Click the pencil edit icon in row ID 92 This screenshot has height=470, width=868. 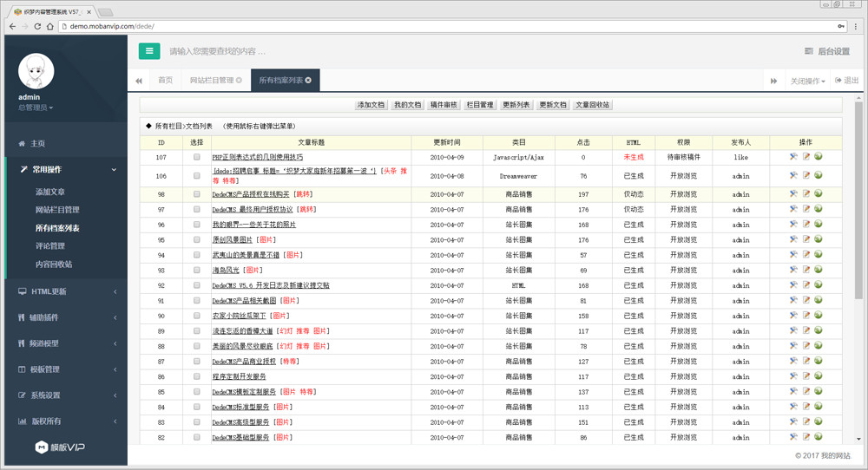tap(806, 285)
